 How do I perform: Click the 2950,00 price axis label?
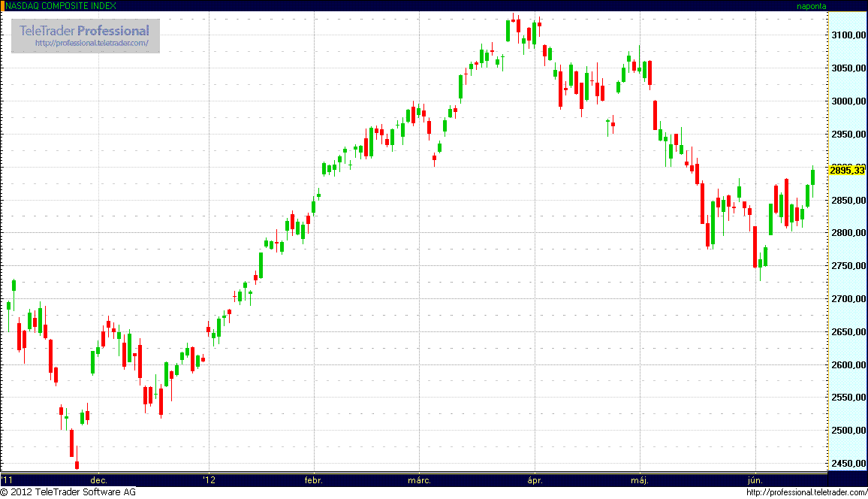[x=848, y=134]
